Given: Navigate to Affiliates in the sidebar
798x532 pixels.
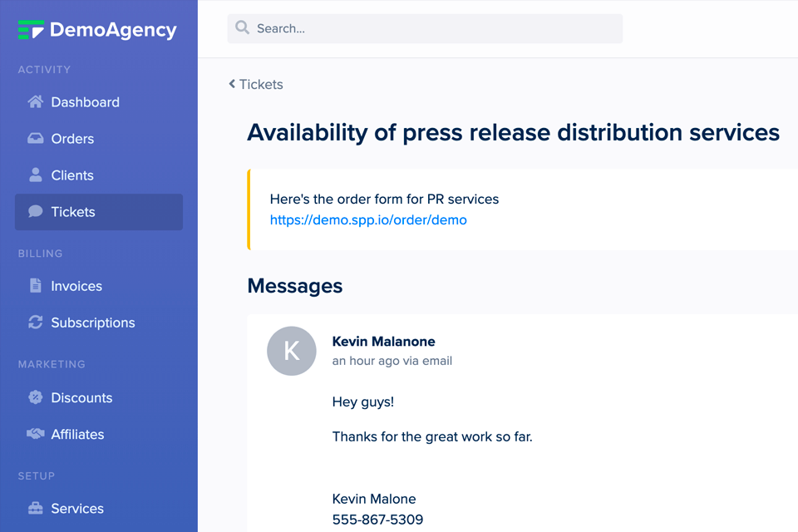Looking at the screenshot, I should [x=77, y=434].
